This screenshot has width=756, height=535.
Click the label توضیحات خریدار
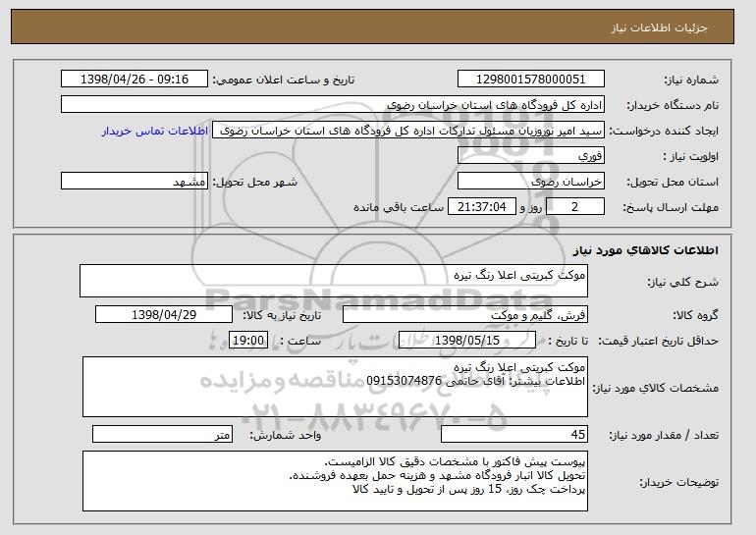pos(678,482)
